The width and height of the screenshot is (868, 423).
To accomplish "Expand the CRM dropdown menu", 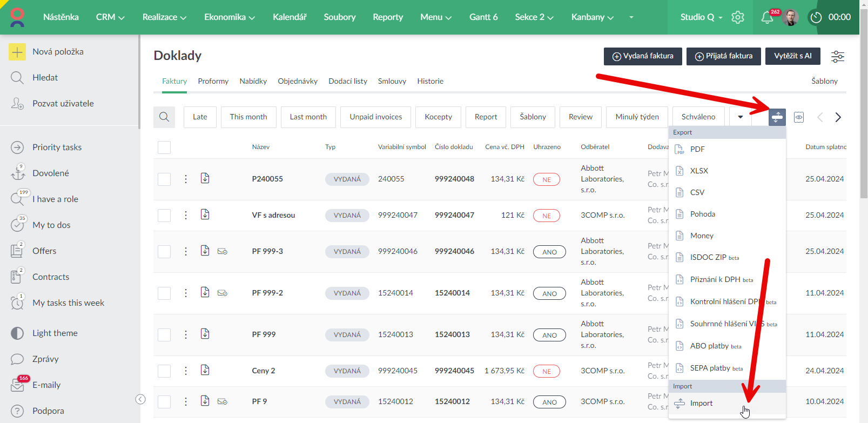I will pyautogui.click(x=110, y=17).
